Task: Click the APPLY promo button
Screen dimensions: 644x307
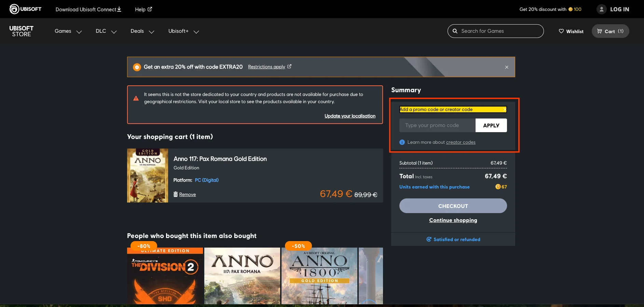Action: [491, 125]
